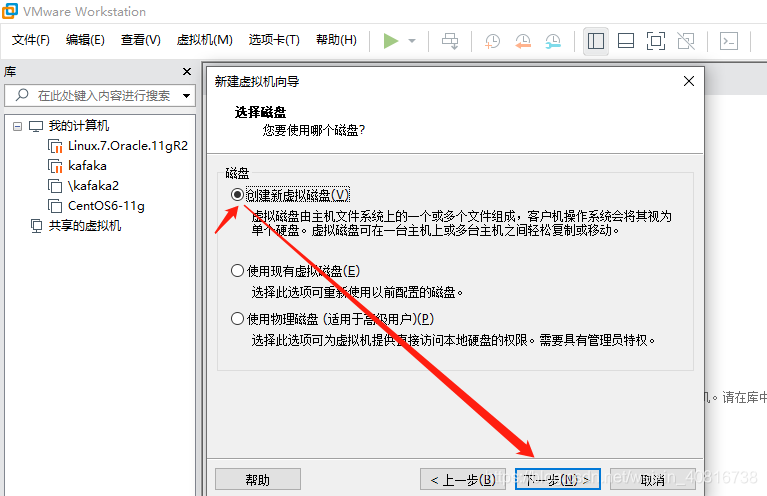Viewport: 767px width, 496px height.
Task: Select the 使用物理磁盘 radio button
Action: click(237, 318)
